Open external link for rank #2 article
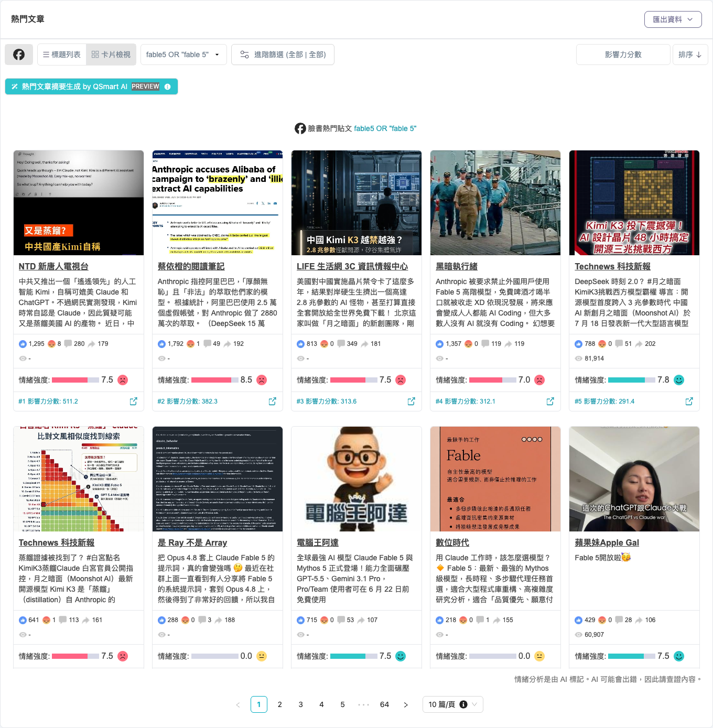Image resolution: width=713 pixels, height=728 pixels. click(273, 401)
